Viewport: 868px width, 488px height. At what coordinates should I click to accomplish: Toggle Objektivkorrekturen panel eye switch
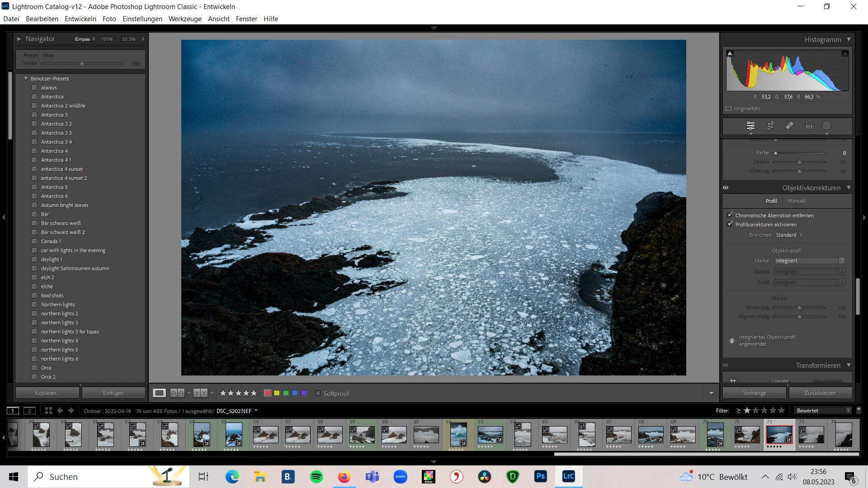[726, 188]
